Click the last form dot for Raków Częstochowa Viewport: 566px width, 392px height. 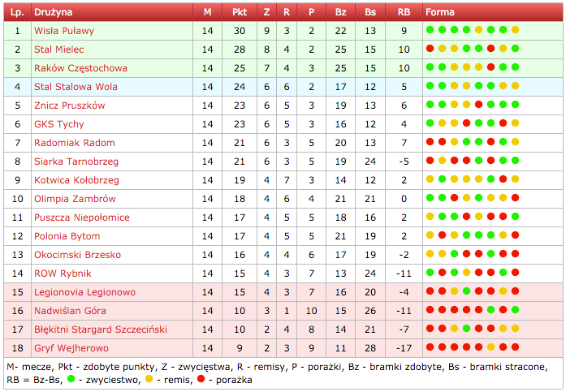click(515, 68)
